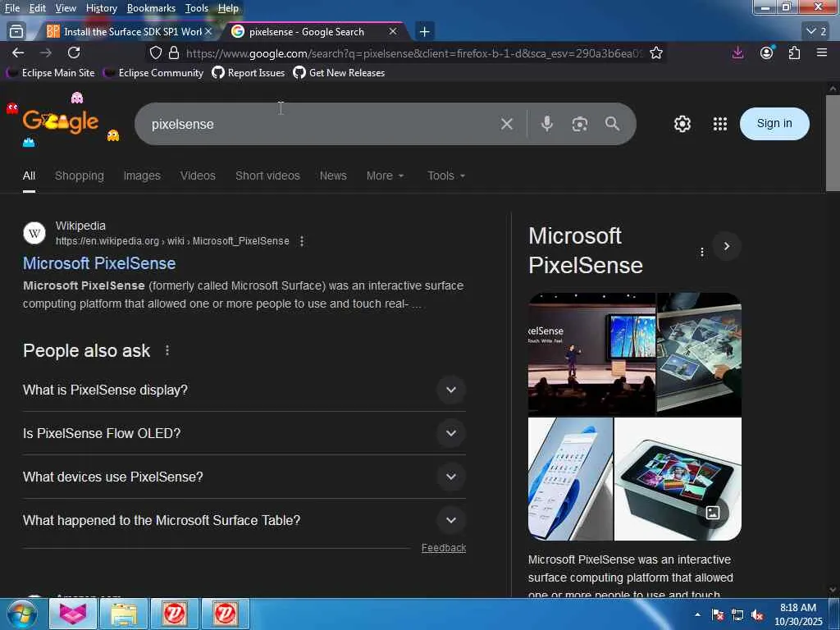This screenshot has height=630, width=840.
Task: Open the Firefox downloads panel
Action: [737, 52]
